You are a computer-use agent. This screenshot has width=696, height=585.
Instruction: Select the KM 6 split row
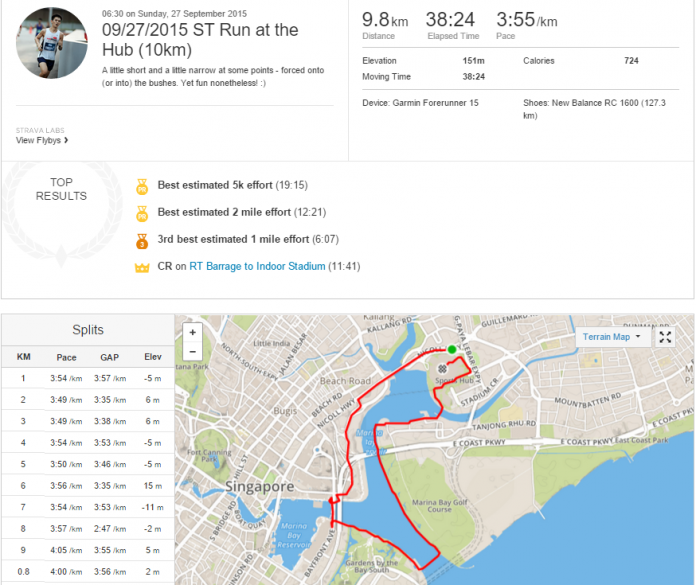click(87, 486)
